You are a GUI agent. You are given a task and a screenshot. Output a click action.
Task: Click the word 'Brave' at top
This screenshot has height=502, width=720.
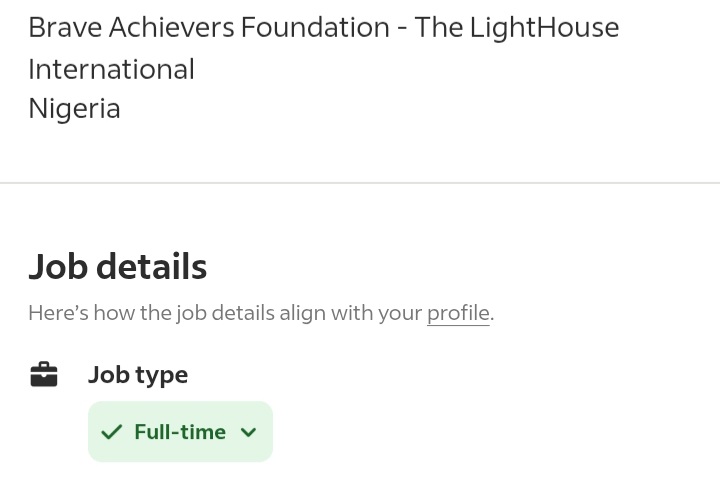coord(65,28)
